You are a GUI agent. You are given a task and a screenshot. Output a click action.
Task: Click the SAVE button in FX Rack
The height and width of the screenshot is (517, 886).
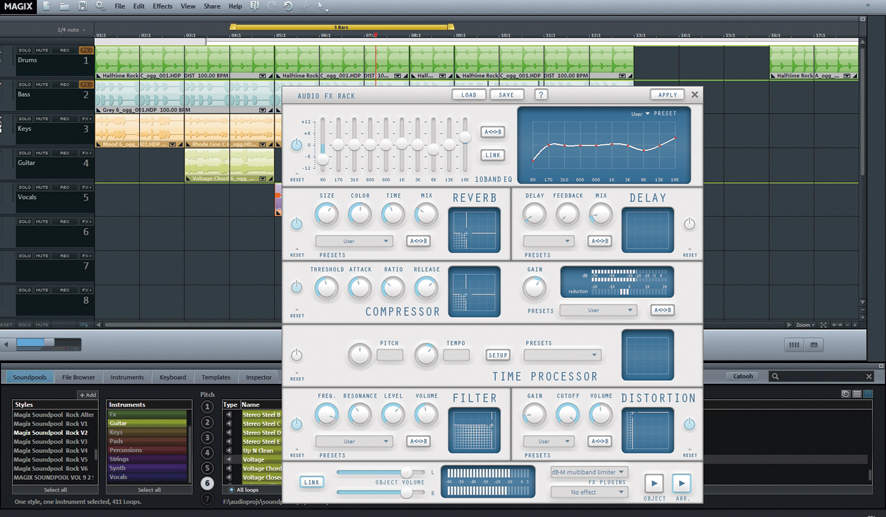[506, 94]
